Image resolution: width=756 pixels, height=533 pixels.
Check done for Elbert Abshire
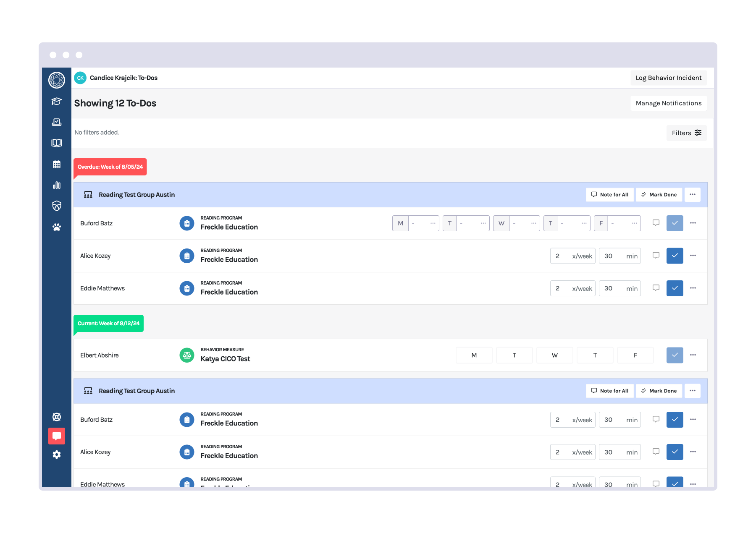(675, 355)
